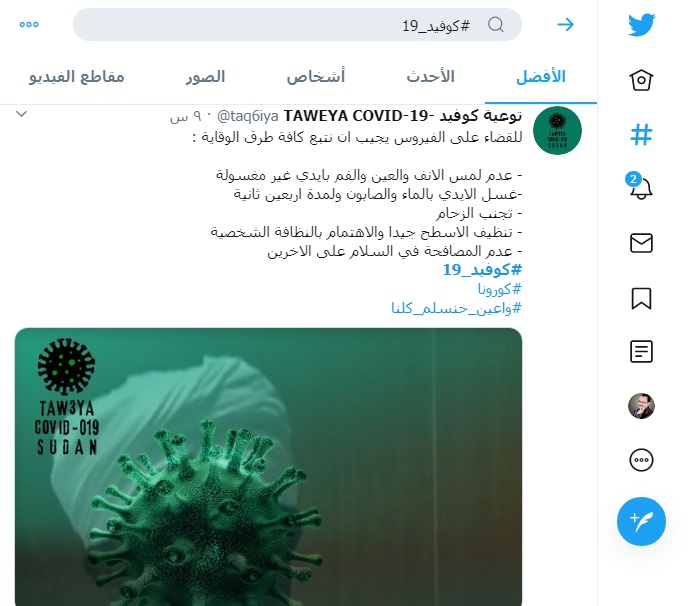Open Twitter home via bird logo

point(641,25)
